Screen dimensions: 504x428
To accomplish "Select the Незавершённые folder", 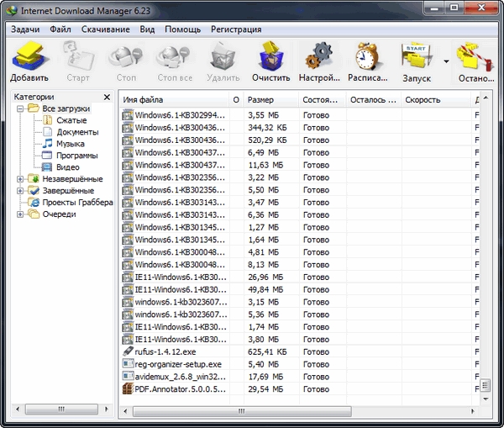I will coord(72,179).
